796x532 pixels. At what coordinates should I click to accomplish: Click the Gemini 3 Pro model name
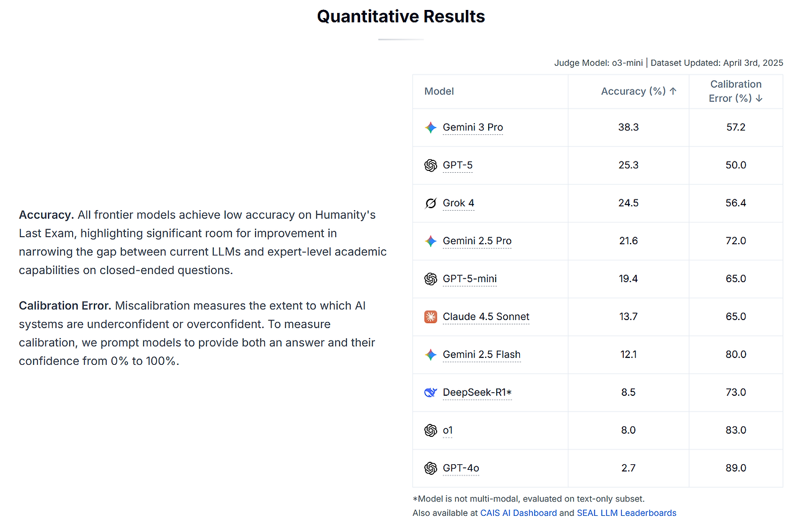tap(473, 127)
